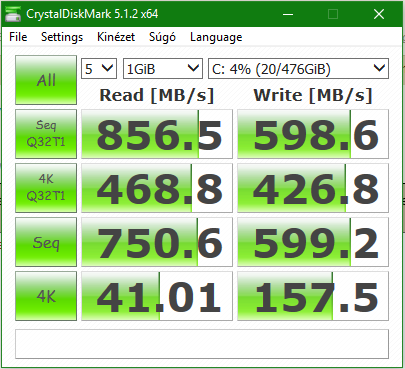Select the Seq Q32T1 write result 598.6
The image size is (405, 369).
[x=313, y=134]
